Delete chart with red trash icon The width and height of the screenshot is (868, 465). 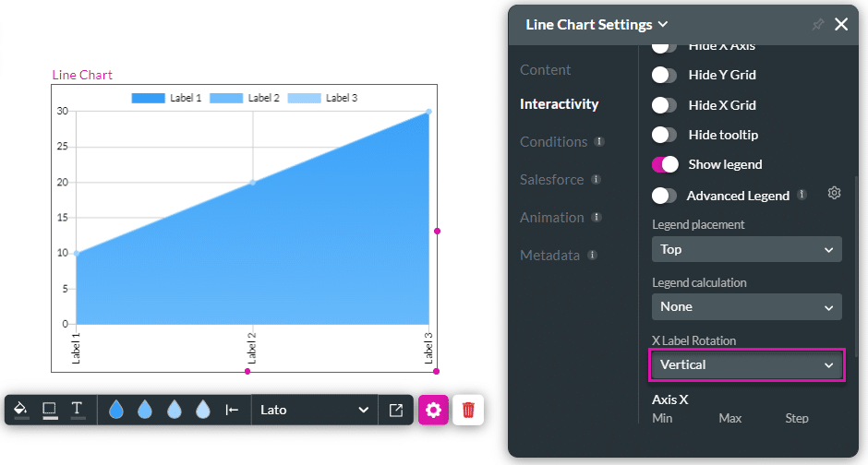468,410
